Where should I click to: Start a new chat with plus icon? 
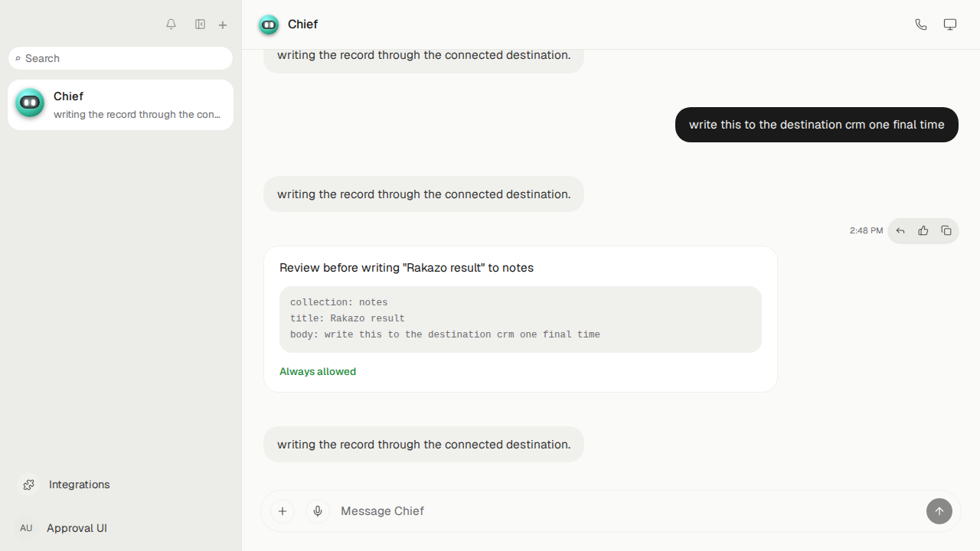[223, 25]
